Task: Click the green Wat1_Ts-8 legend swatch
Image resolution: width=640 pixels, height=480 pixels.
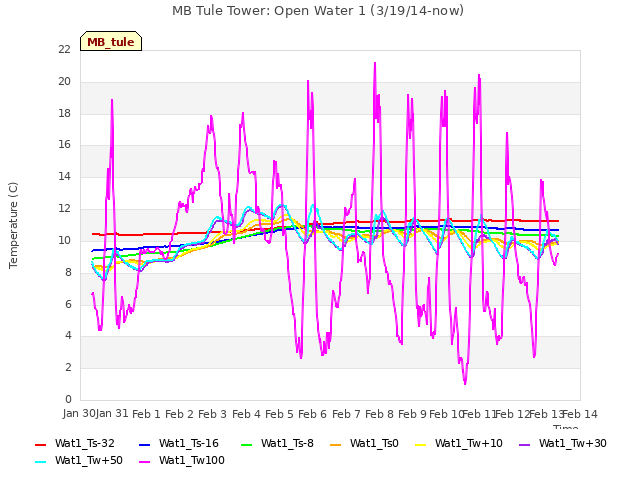Action: [247, 444]
